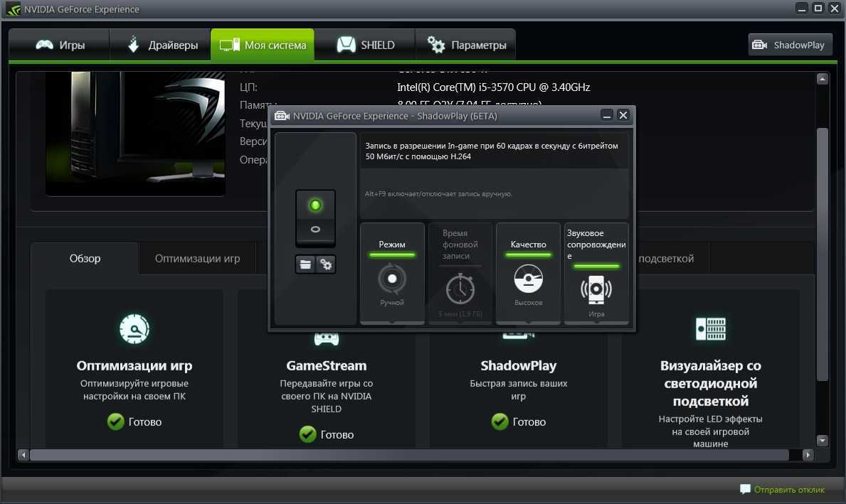Click the gamepad icon on Игры tab
Screen dimensions: 846x504
tap(44, 45)
